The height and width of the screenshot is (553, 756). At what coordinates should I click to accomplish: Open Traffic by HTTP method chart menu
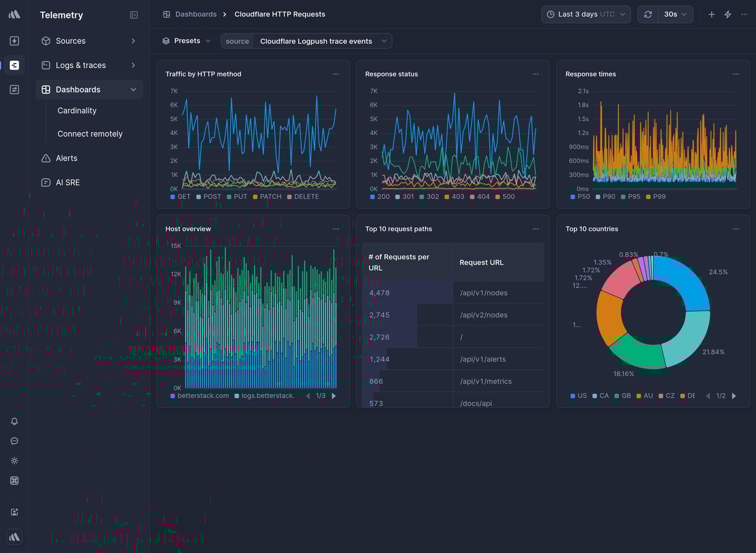[x=336, y=74]
